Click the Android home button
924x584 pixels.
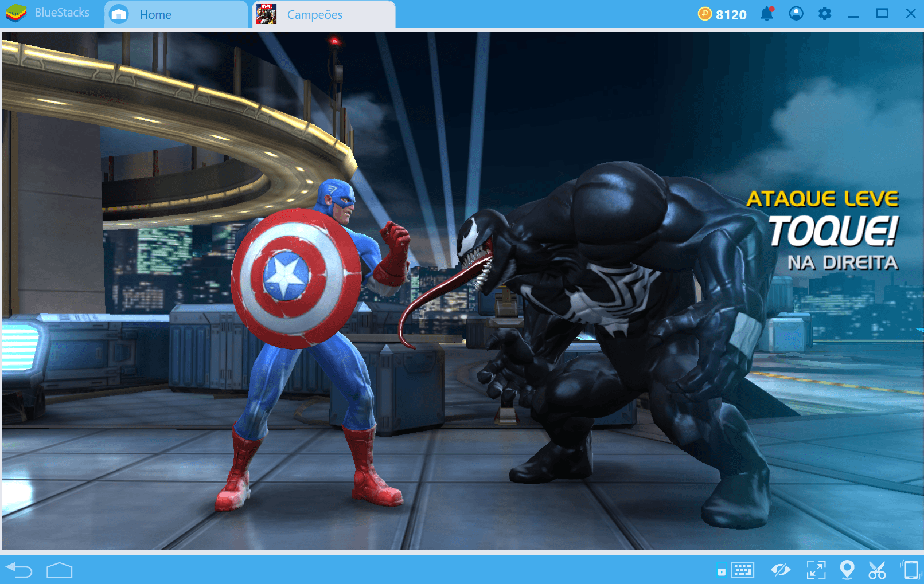coord(60,570)
